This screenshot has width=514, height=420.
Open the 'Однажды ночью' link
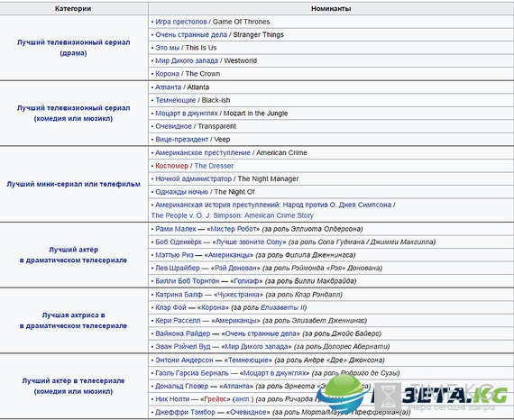(181, 192)
